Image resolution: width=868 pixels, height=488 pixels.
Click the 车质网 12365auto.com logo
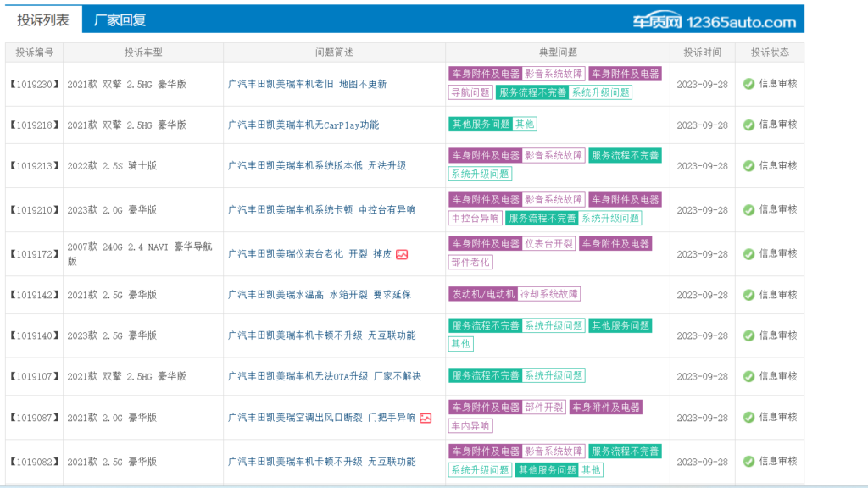[714, 21]
